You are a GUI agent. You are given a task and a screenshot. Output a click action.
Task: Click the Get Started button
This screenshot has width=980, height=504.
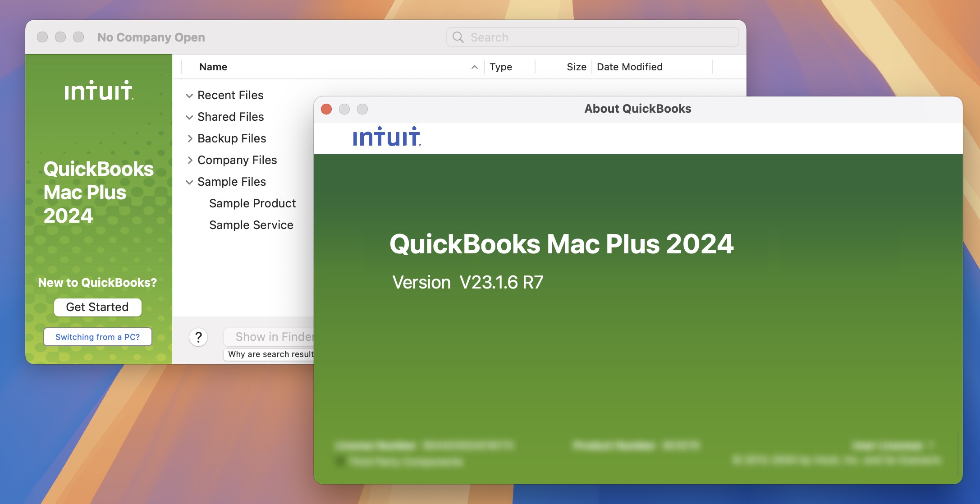pos(98,307)
